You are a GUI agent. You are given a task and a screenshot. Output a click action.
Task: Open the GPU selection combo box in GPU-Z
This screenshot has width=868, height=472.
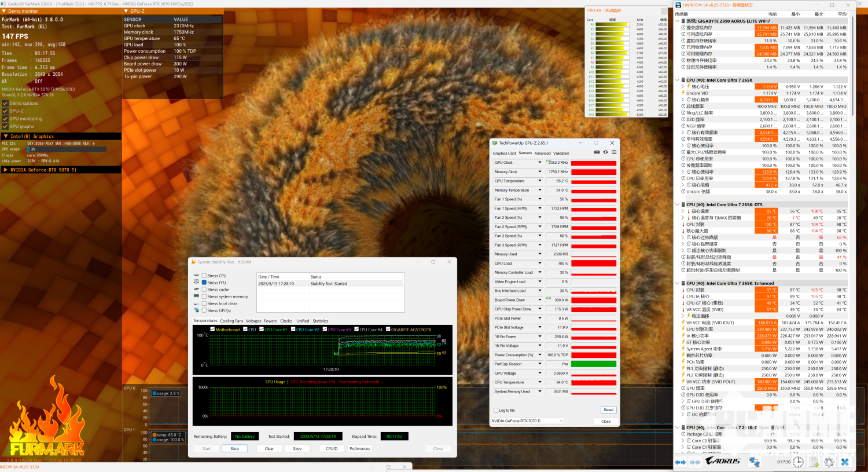coord(527,421)
